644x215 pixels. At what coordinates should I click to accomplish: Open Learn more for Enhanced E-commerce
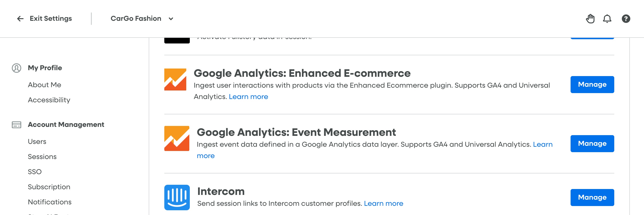[x=248, y=97]
